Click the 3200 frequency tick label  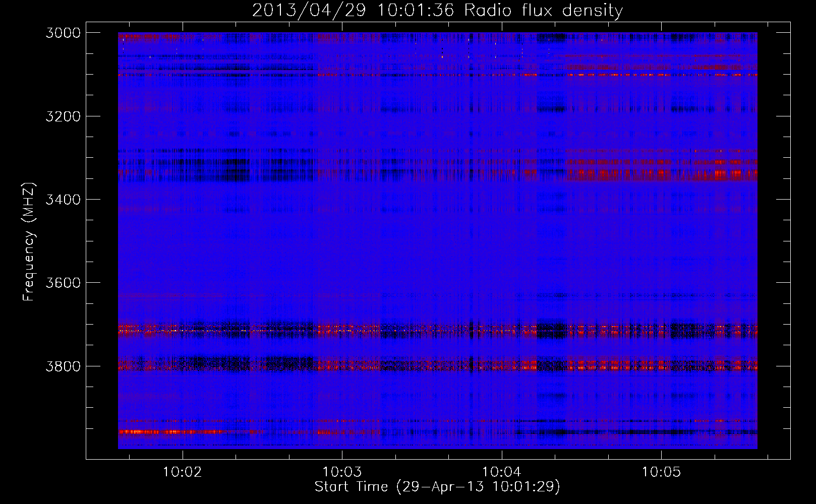click(x=63, y=116)
